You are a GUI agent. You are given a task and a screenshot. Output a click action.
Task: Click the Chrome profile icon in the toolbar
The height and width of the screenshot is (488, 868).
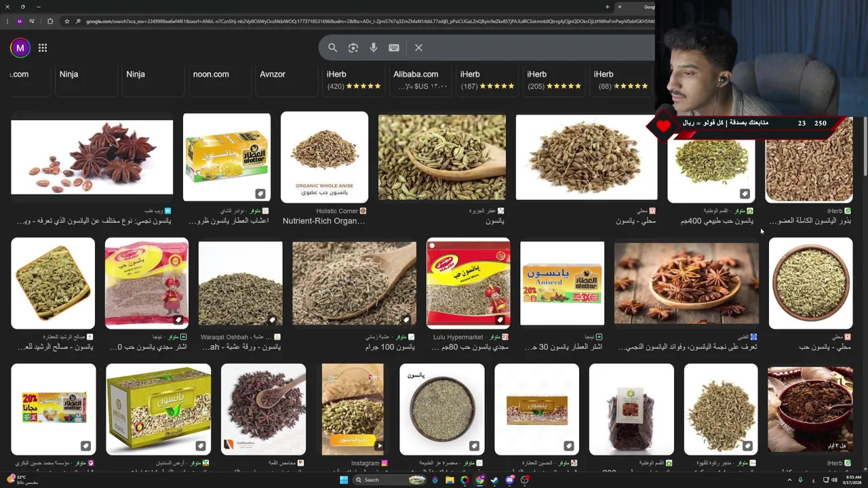[20, 21]
